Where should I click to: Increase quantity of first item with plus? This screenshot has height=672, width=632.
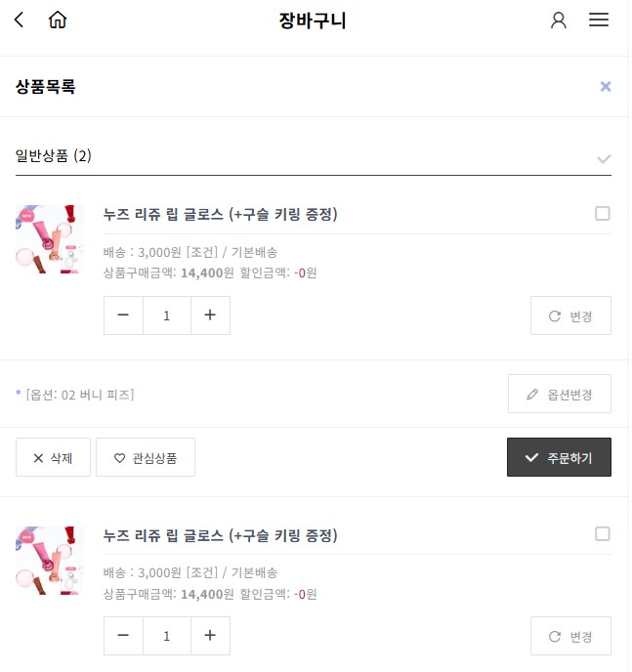[x=211, y=316]
